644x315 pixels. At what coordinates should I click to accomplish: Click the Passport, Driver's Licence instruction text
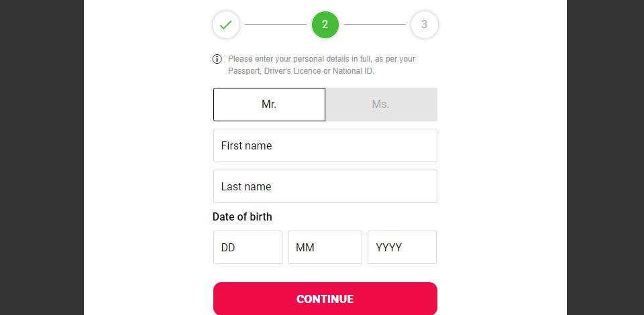pos(274,71)
